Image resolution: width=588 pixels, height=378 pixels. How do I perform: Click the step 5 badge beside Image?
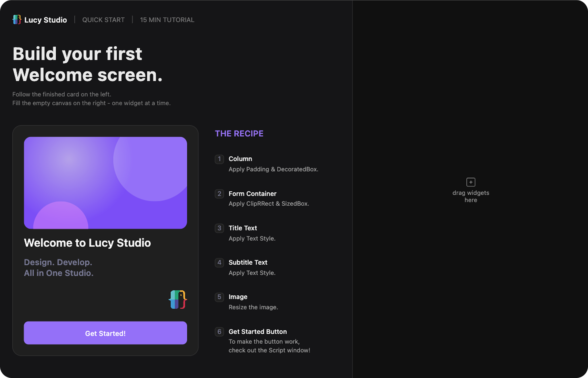tap(219, 297)
